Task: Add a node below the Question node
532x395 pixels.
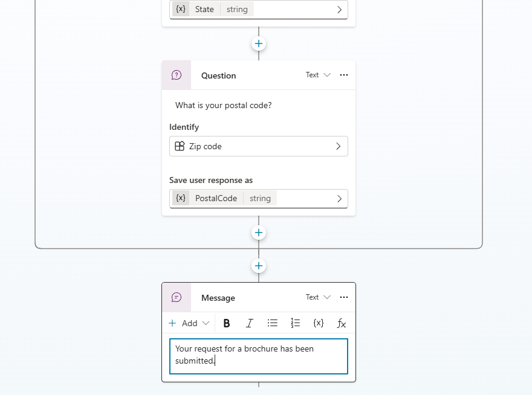Action: coord(258,233)
